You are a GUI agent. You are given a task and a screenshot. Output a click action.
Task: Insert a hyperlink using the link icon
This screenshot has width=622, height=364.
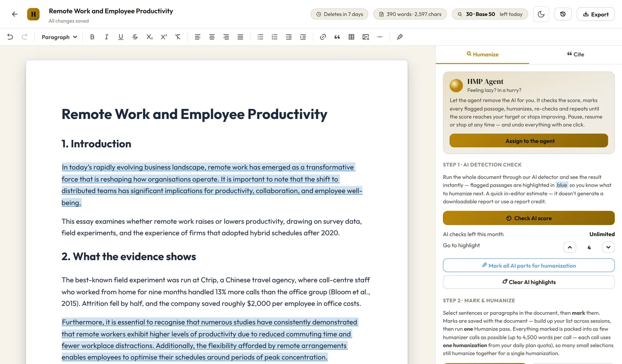[323, 37]
